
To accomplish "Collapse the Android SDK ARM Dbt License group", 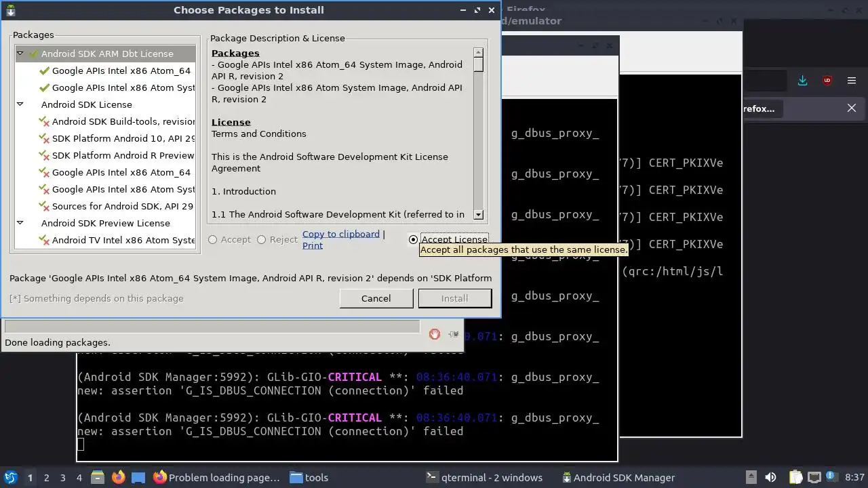I will (x=20, y=54).
